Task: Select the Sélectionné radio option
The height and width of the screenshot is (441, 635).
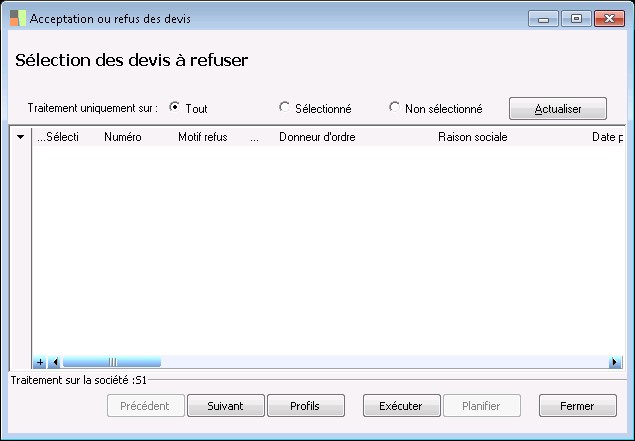Action: pos(284,107)
